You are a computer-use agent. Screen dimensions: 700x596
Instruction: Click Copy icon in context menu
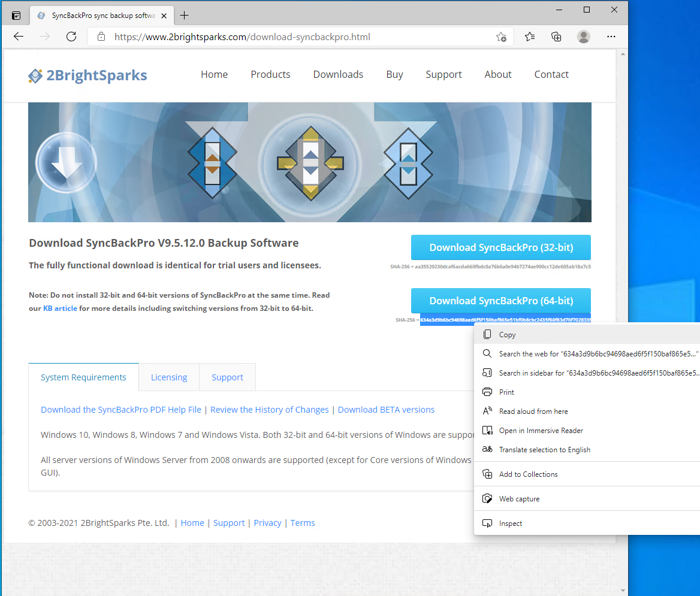[x=487, y=334]
